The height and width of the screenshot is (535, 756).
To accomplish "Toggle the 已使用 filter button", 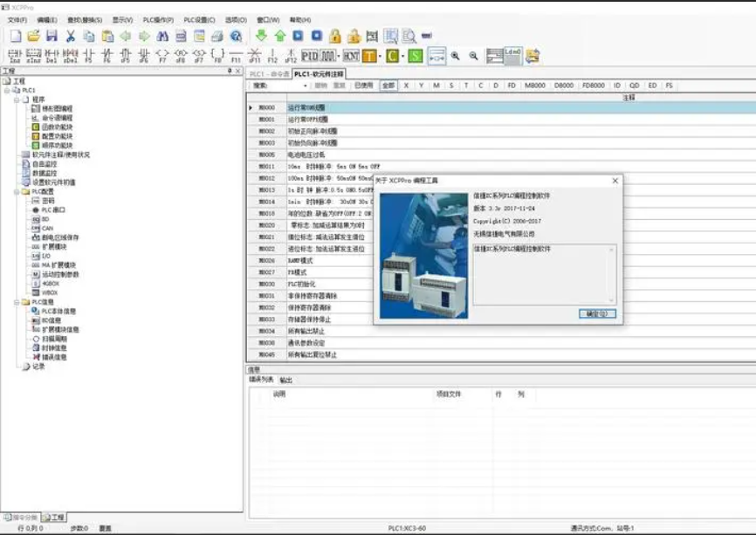I will point(363,86).
